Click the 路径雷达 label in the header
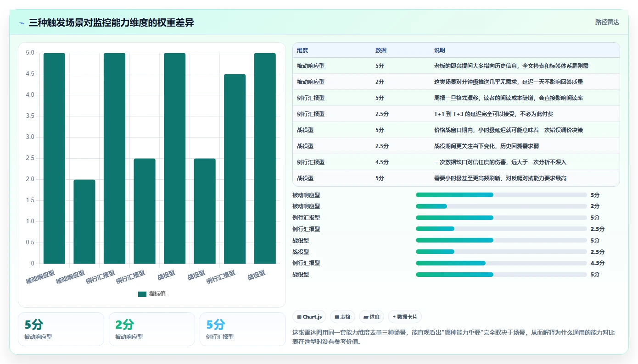Image resolution: width=638 pixels, height=364 pixels. pos(607,22)
